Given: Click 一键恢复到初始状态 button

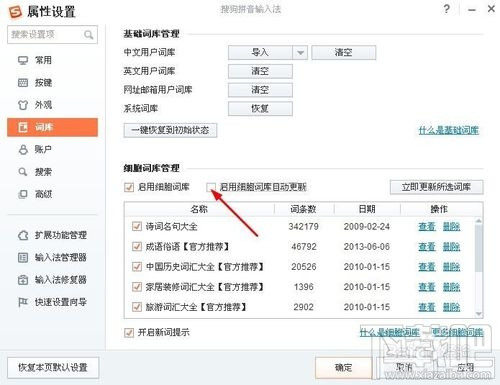Looking at the screenshot, I should [x=170, y=130].
